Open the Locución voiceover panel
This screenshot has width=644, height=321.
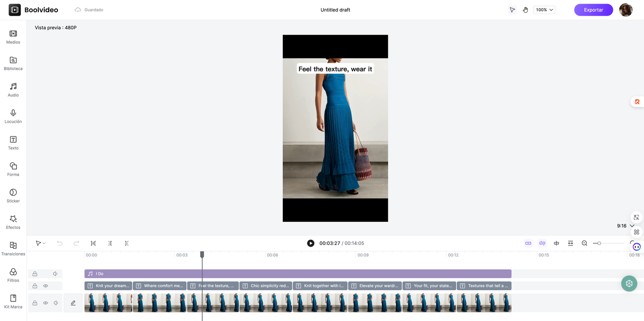coord(13,116)
